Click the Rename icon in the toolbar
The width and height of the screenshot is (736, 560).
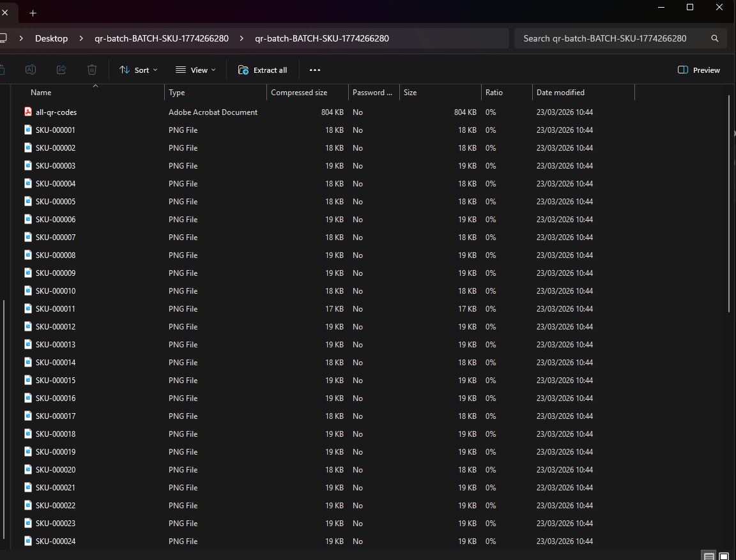click(x=31, y=70)
